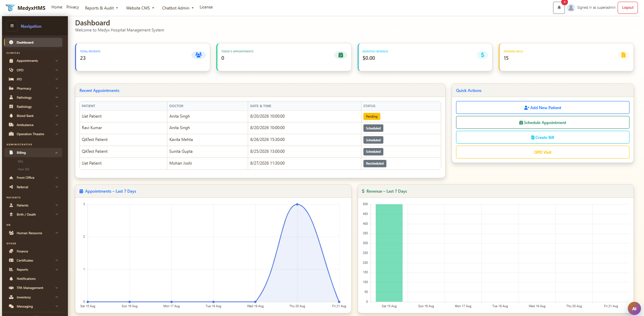The image size is (644, 316).
Task: Click Schedule Appointment quick action
Action: pos(543,122)
